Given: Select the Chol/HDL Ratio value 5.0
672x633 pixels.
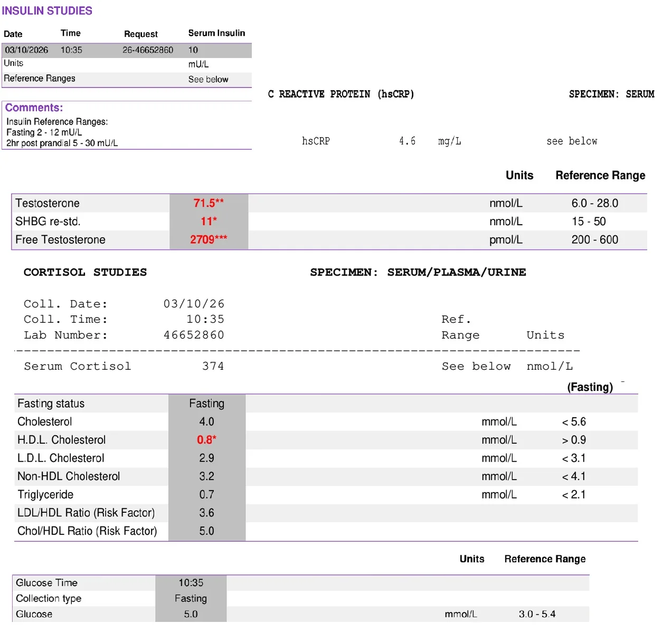Looking at the screenshot, I should pos(206,531).
